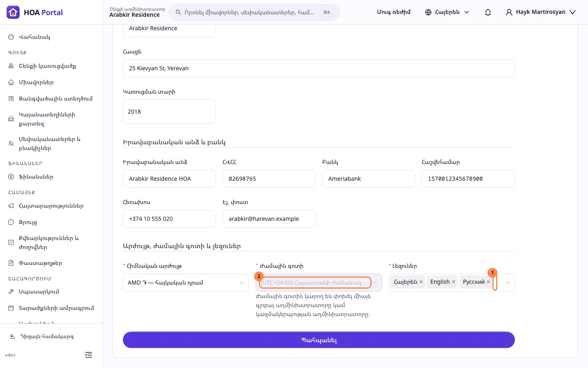Click the Հեռախոս phone field
Image resolution: width=588 pixels, height=368 pixels.
pyautogui.click(x=169, y=219)
